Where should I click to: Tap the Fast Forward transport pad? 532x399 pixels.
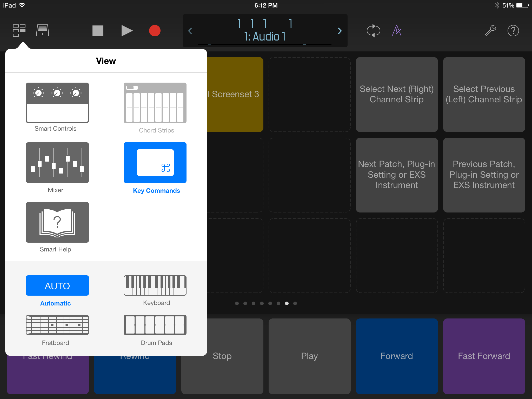[484, 356]
